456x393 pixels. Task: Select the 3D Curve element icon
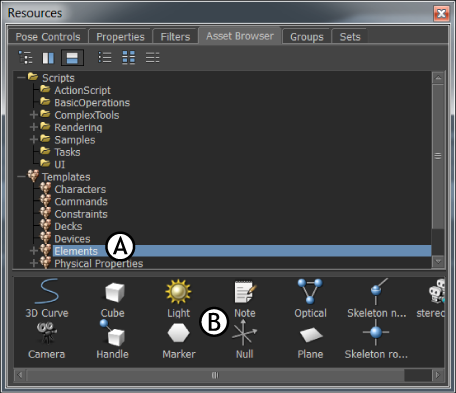click(x=47, y=291)
